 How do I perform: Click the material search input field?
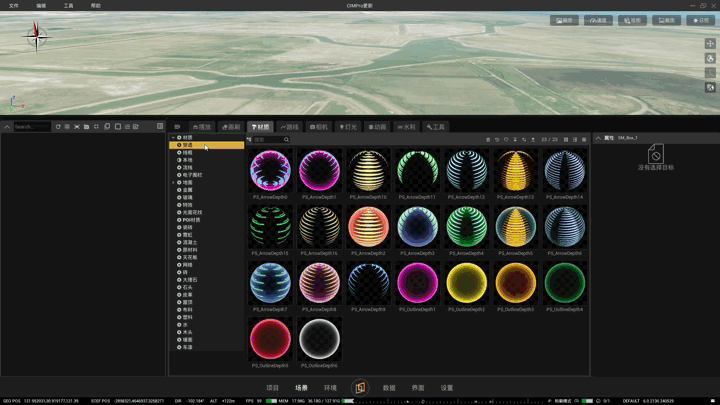point(269,140)
